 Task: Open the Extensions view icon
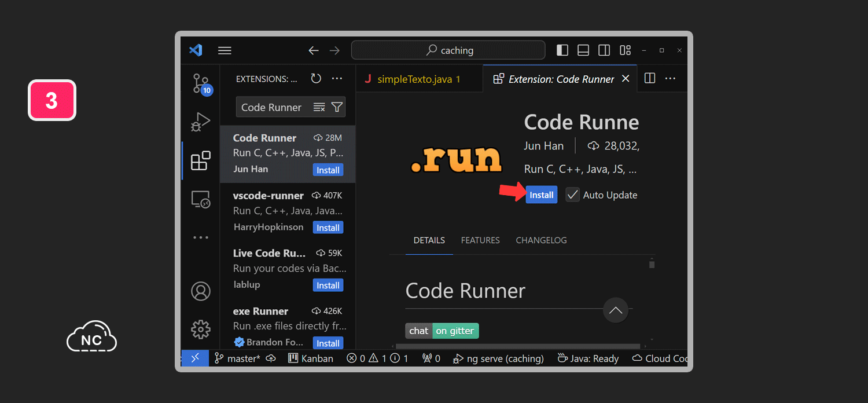(x=201, y=160)
